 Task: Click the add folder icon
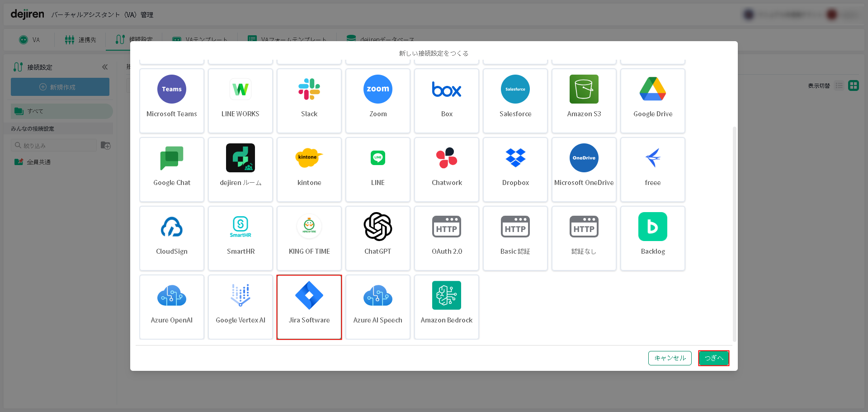tap(106, 145)
